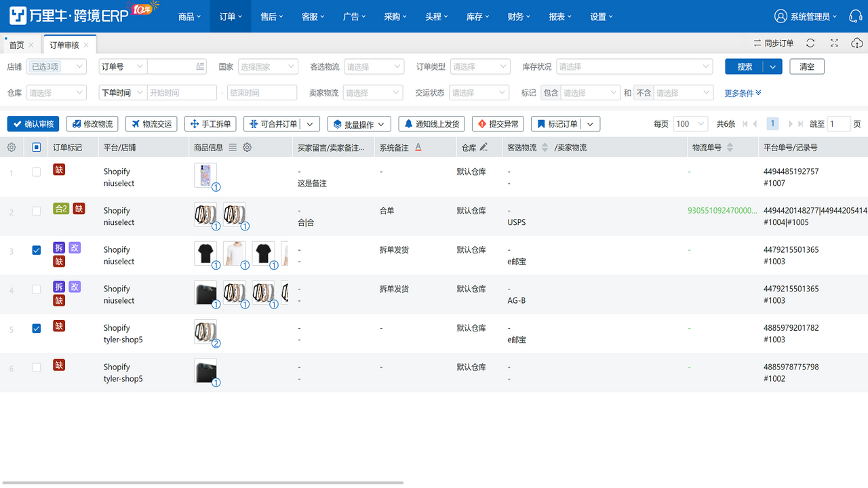Open the 每页 100 page size dropdown

click(691, 124)
